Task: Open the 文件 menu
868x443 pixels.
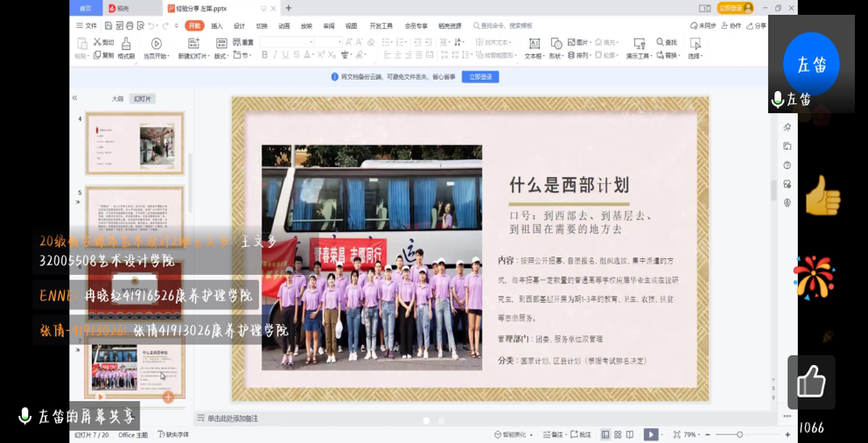Action: [x=87, y=25]
